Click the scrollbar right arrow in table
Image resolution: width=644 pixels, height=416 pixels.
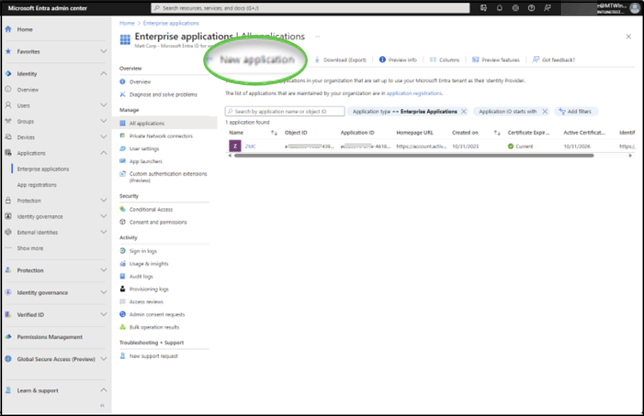630,156
